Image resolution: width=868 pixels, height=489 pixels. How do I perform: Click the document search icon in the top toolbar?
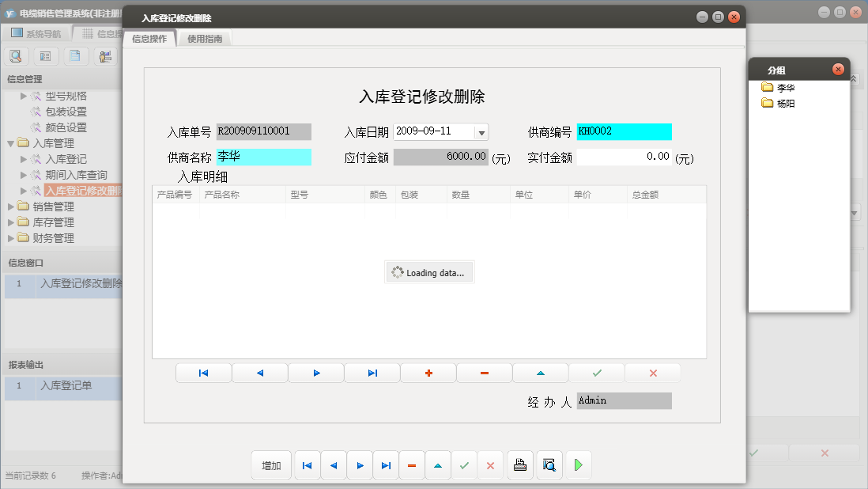[16, 55]
